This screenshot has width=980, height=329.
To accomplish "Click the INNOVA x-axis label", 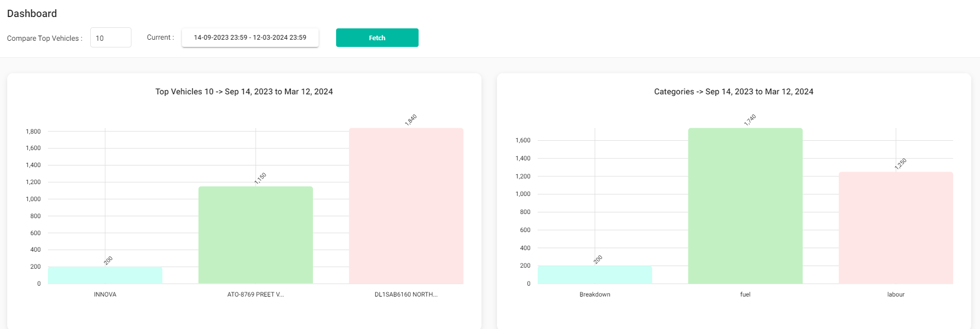I will click(105, 294).
